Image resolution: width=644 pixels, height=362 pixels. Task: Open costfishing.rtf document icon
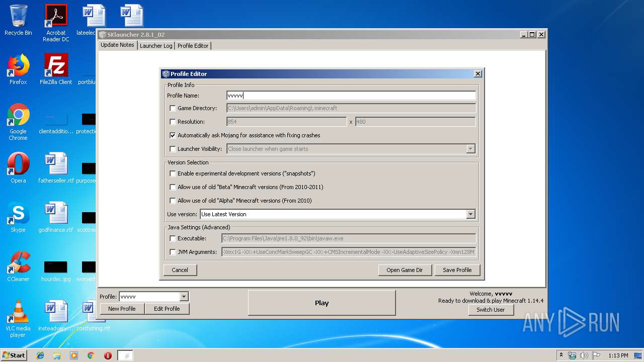tap(93, 316)
